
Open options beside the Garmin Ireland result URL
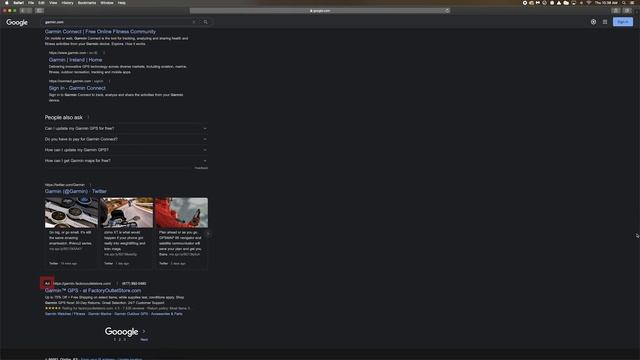click(x=104, y=53)
